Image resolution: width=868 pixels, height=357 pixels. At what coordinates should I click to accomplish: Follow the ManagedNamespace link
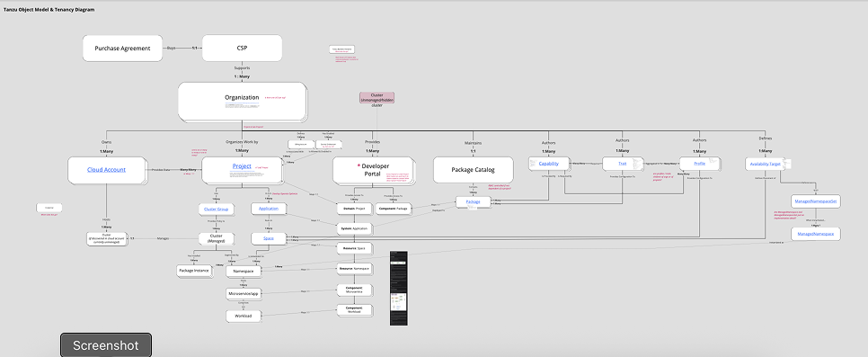[815, 234]
